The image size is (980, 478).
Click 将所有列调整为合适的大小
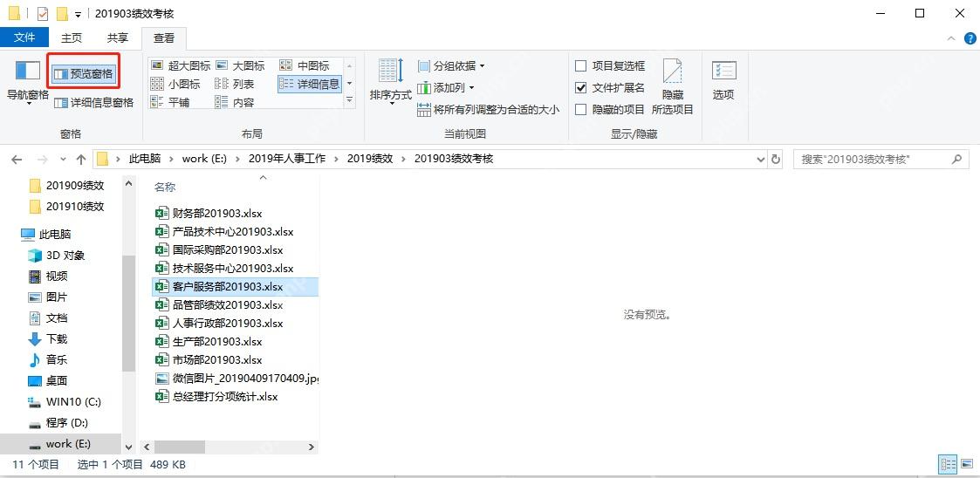point(488,109)
